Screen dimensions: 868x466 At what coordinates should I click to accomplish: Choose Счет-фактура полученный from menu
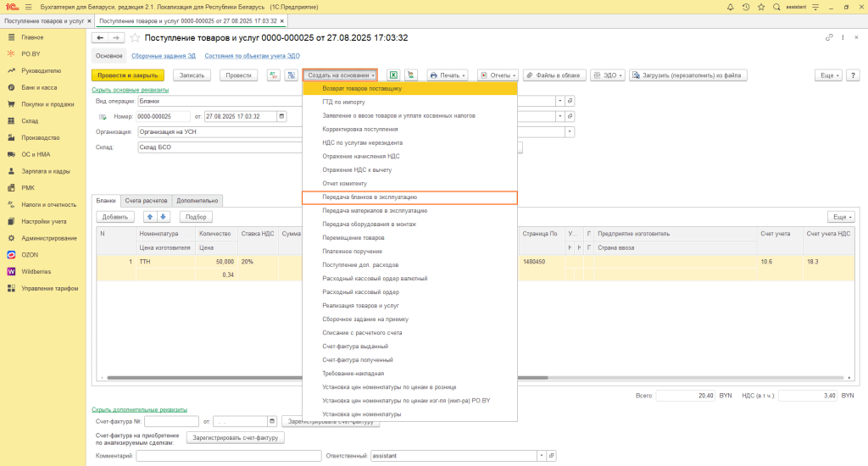tap(409, 360)
